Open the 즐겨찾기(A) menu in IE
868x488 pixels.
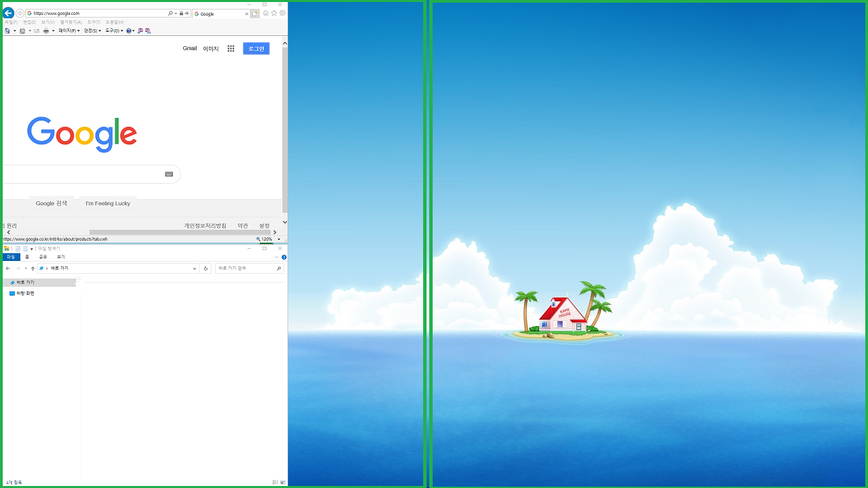(71, 22)
